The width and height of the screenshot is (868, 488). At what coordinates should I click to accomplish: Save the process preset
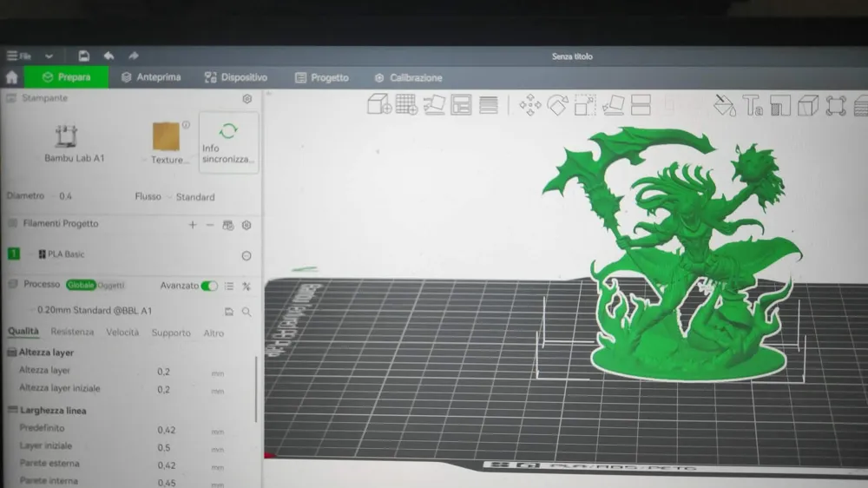point(229,312)
